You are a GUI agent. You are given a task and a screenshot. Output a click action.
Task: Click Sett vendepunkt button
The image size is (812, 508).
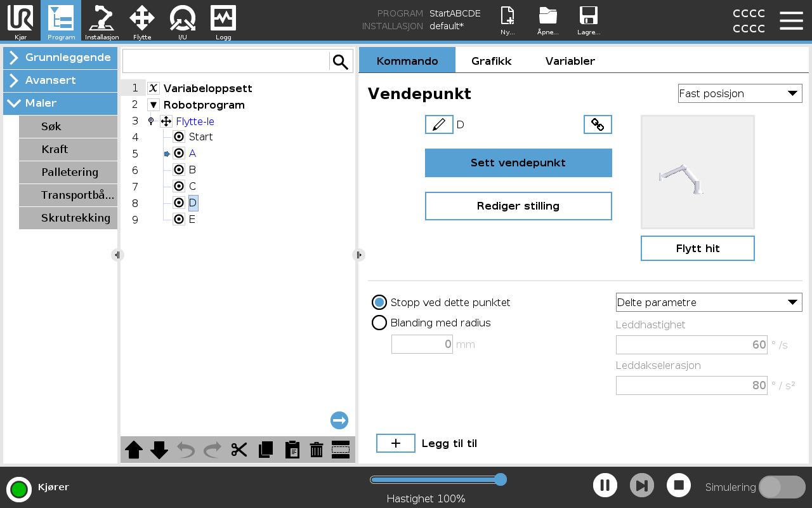click(518, 163)
